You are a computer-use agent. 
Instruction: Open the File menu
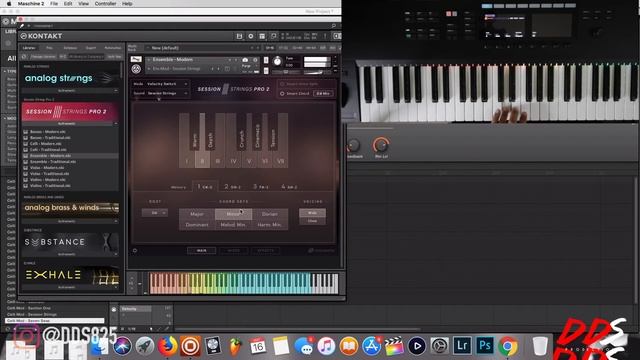click(x=54, y=3)
